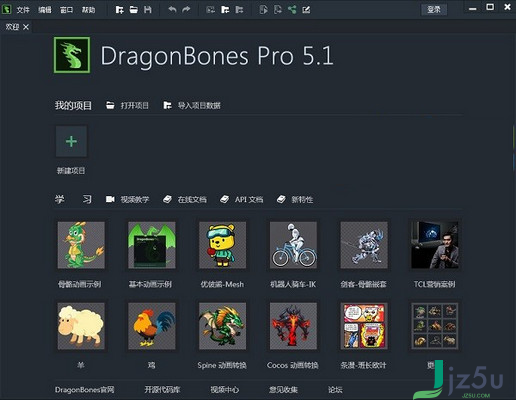Open the 意见收集 feedback link
Screen dimensions: 516x400
[x=283, y=389]
